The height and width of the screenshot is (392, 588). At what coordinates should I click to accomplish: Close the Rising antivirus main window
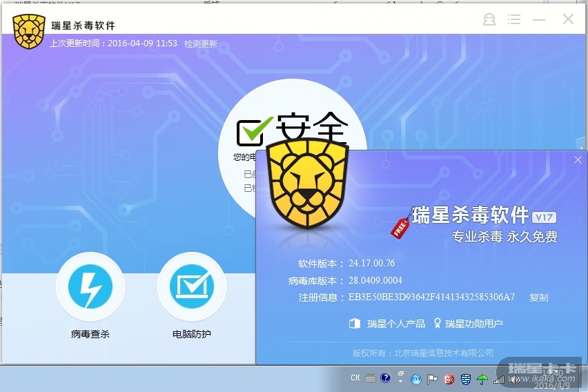(x=568, y=19)
